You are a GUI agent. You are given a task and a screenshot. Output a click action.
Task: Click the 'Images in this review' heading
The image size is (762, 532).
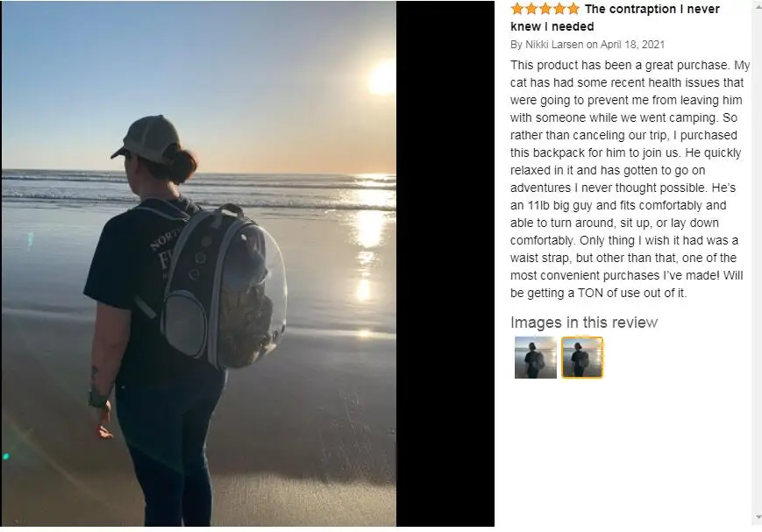584,323
